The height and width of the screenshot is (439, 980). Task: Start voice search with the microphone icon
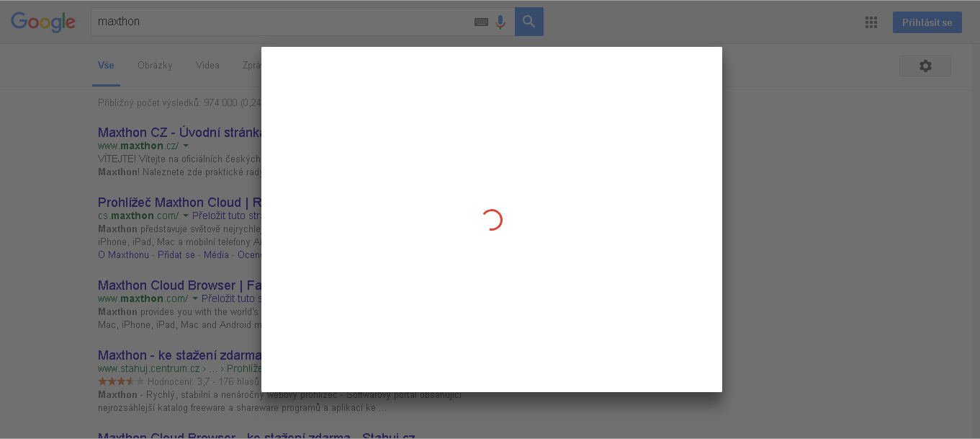(500, 22)
